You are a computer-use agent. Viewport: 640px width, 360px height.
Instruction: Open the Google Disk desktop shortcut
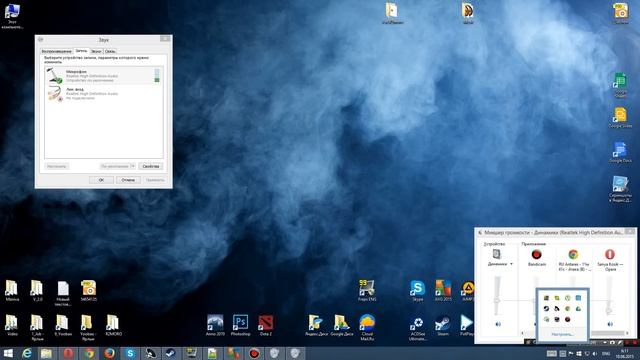[x=342, y=325]
